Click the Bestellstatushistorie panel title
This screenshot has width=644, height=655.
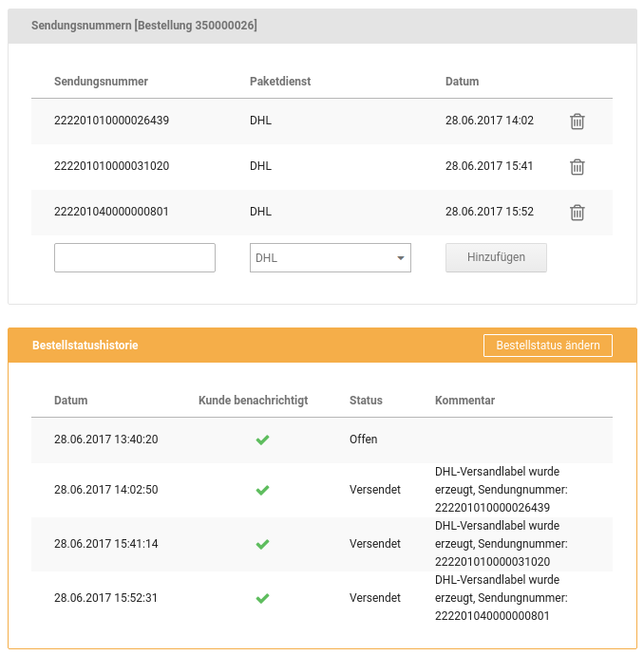click(x=85, y=346)
